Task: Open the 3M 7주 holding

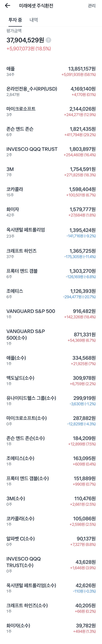Action: pyautogui.click(x=51, y=172)
